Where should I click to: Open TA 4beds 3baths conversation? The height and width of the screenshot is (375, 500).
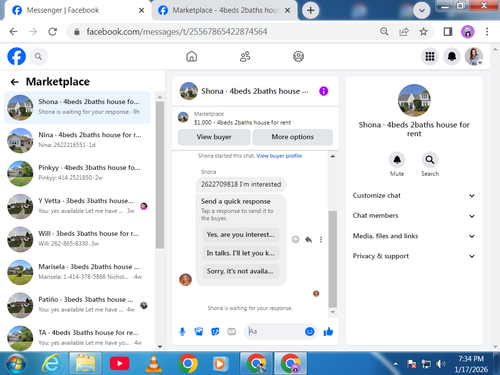[x=77, y=338]
